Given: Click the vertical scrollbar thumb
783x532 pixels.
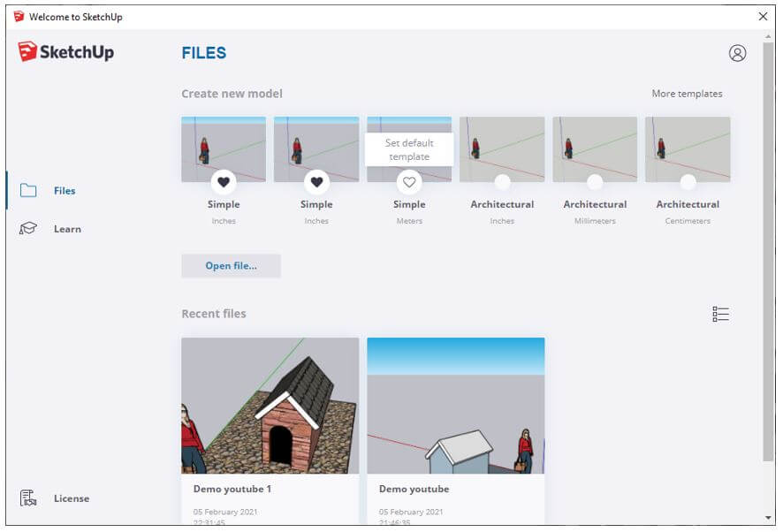Looking at the screenshot, I should click(767, 252).
